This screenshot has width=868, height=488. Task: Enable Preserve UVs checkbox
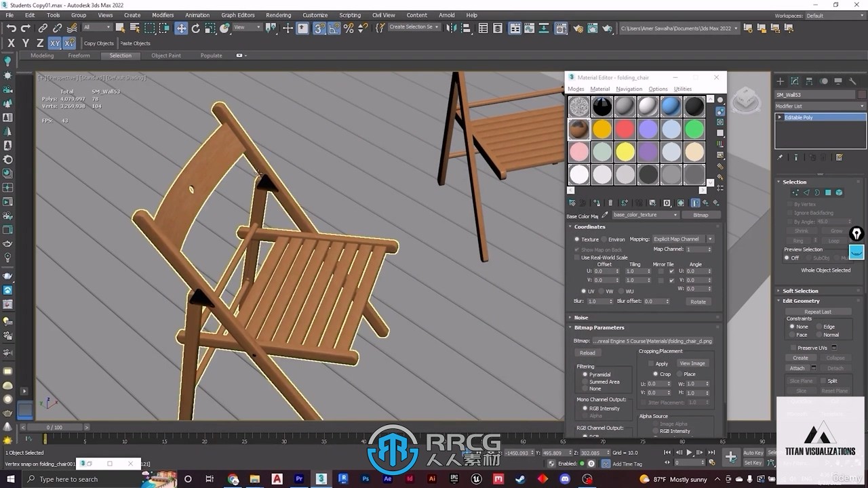(793, 348)
